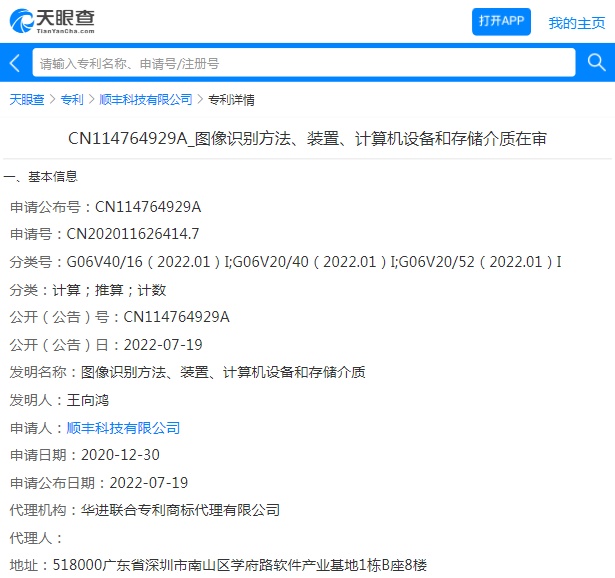This screenshot has width=615, height=578.
Task: Open applicant link 顺丰科技有限公司
Action: [x=123, y=428]
